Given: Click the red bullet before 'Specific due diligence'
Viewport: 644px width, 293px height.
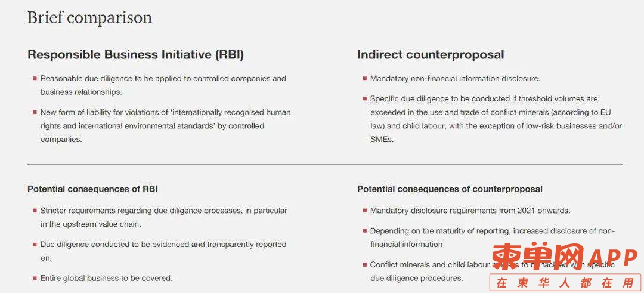Looking at the screenshot, I should click(365, 98).
